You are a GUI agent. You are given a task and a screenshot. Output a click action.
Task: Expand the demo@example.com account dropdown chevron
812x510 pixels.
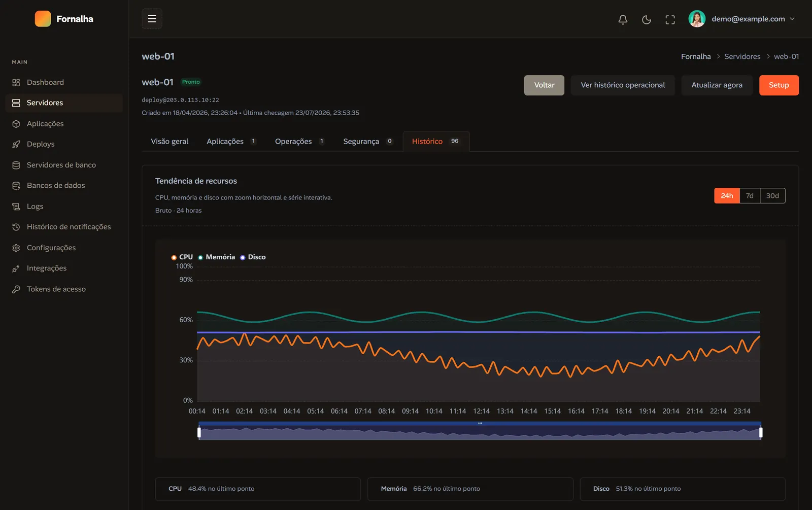click(792, 19)
